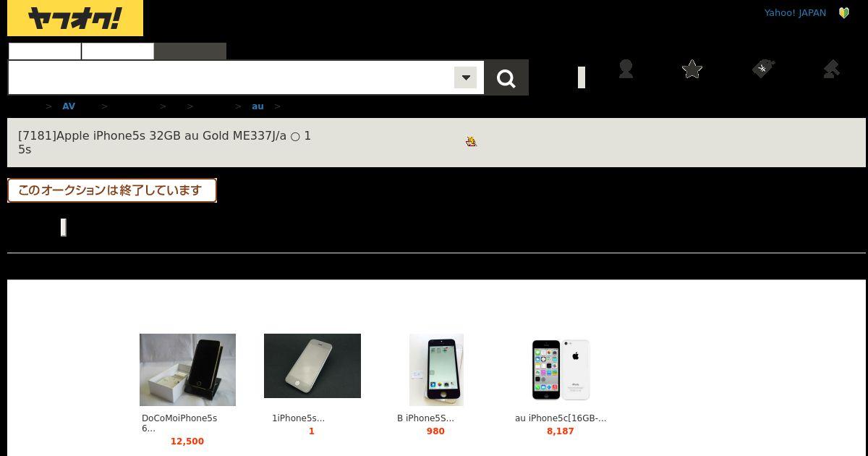Open the star watchlist icon

(692, 69)
